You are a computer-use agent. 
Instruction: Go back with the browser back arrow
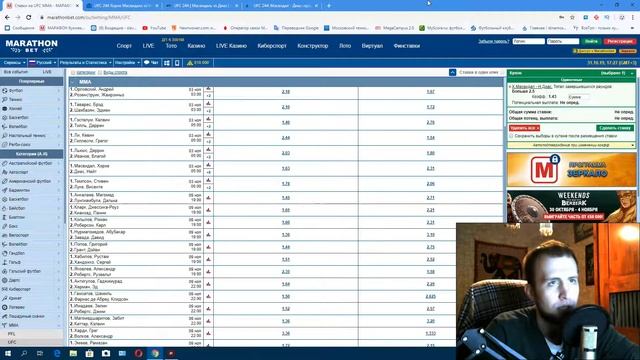7,18
